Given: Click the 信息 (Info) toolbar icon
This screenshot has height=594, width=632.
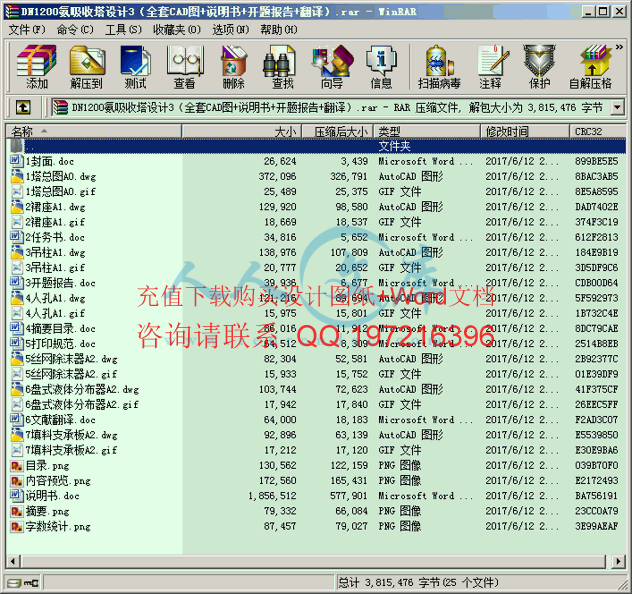Looking at the screenshot, I should tap(381, 67).
